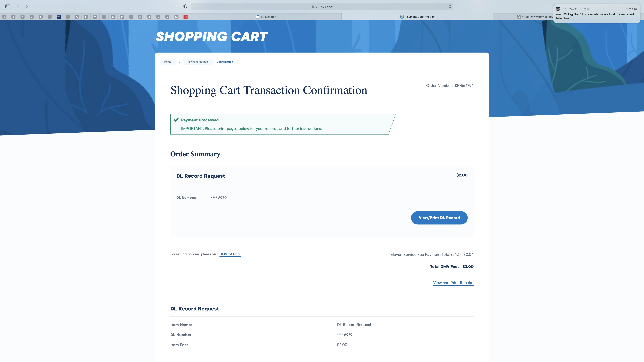Open the pinned tab labeled M

coord(176,17)
